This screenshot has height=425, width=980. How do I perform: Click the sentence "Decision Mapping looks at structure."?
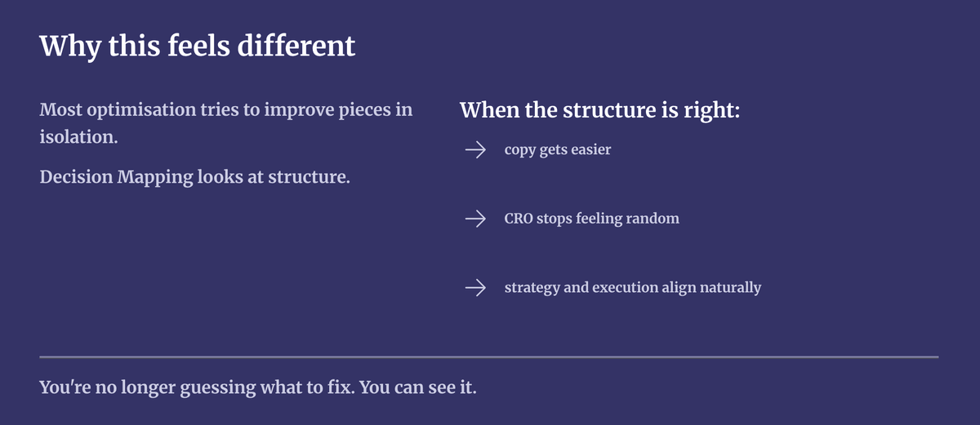[x=194, y=177]
